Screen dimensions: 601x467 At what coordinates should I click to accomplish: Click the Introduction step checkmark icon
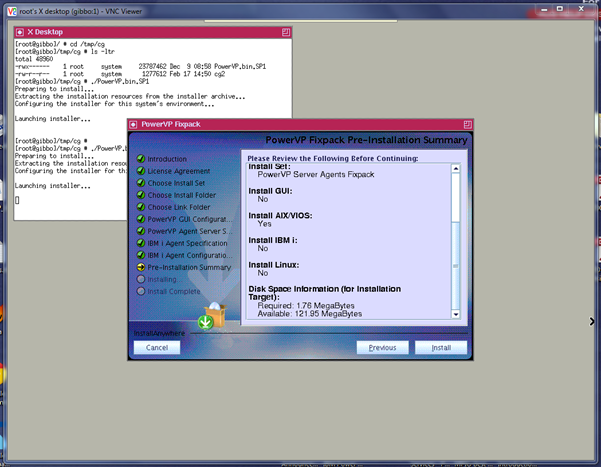[x=141, y=158]
